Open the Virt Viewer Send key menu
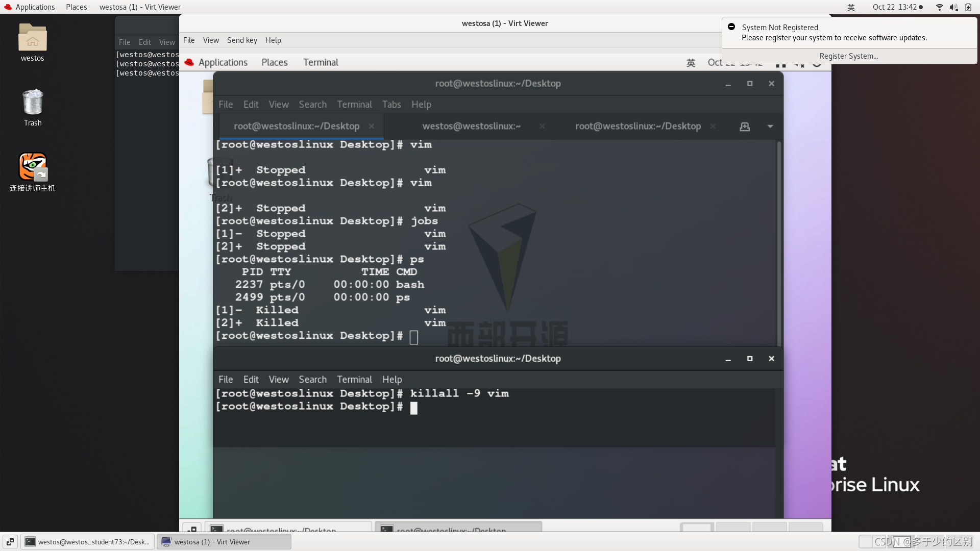The height and width of the screenshot is (551, 980). pos(242,40)
